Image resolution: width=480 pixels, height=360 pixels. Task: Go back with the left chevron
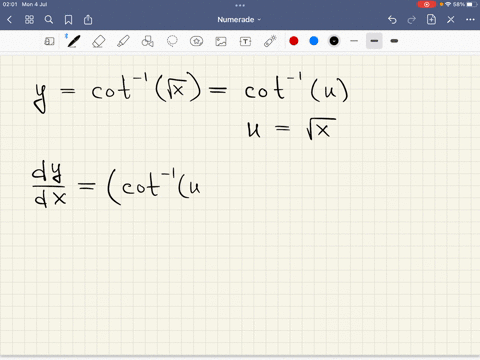(9, 20)
